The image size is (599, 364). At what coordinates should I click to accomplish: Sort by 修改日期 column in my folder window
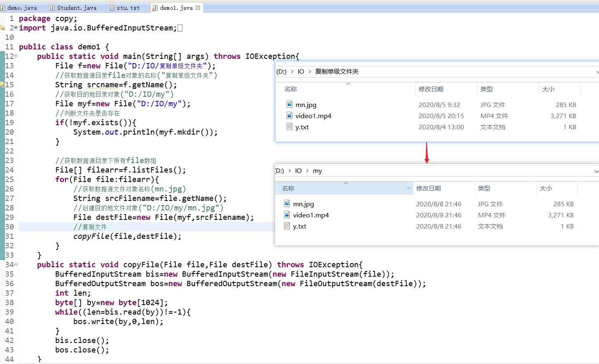(429, 188)
